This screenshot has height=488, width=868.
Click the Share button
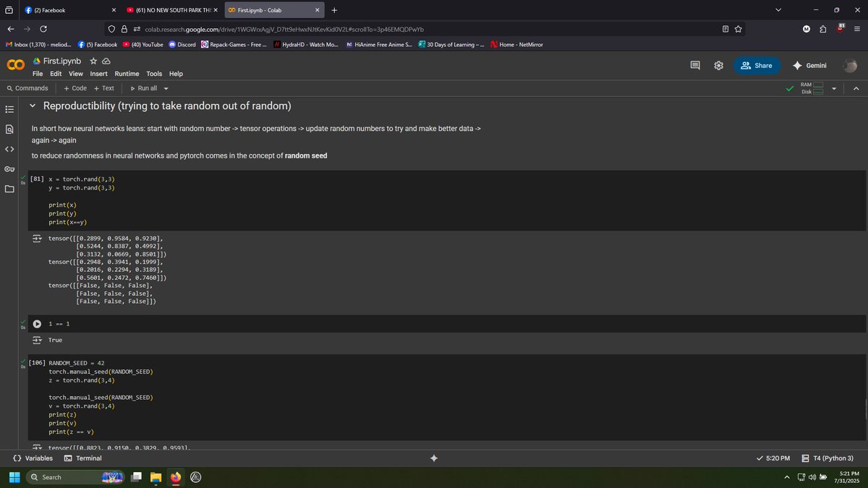click(757, 66)
